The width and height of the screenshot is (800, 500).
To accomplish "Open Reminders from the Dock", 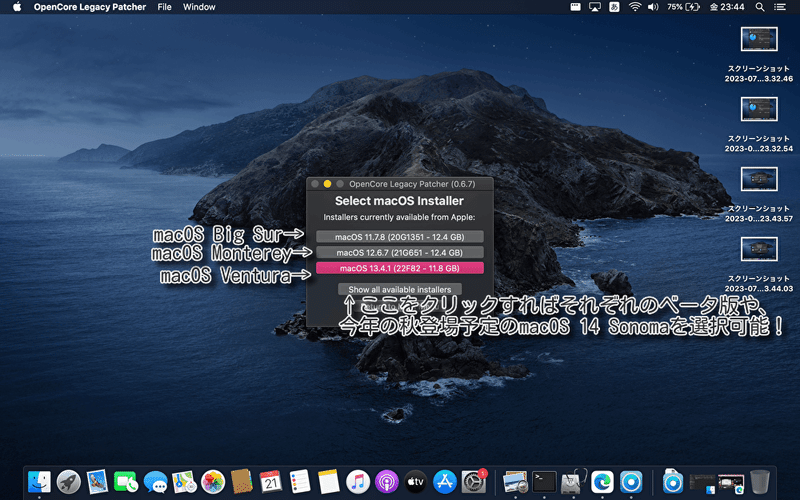I will (x=300, y=482).
